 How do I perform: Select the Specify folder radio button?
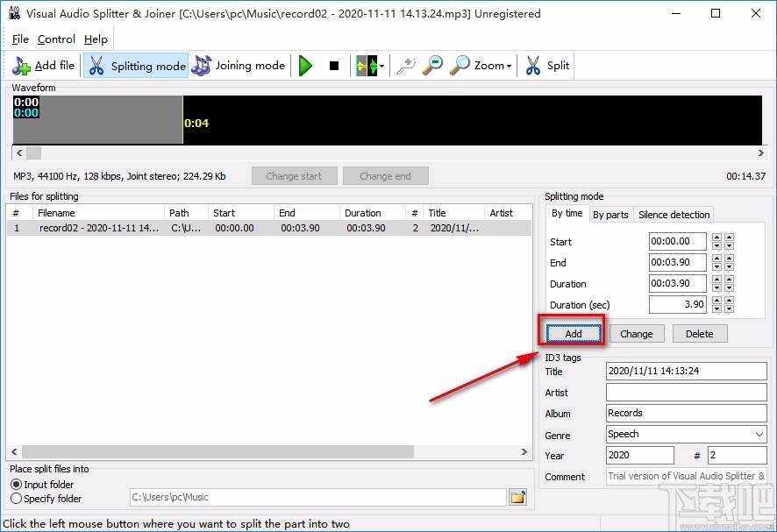pyautogui.click(x=16, y=499)
